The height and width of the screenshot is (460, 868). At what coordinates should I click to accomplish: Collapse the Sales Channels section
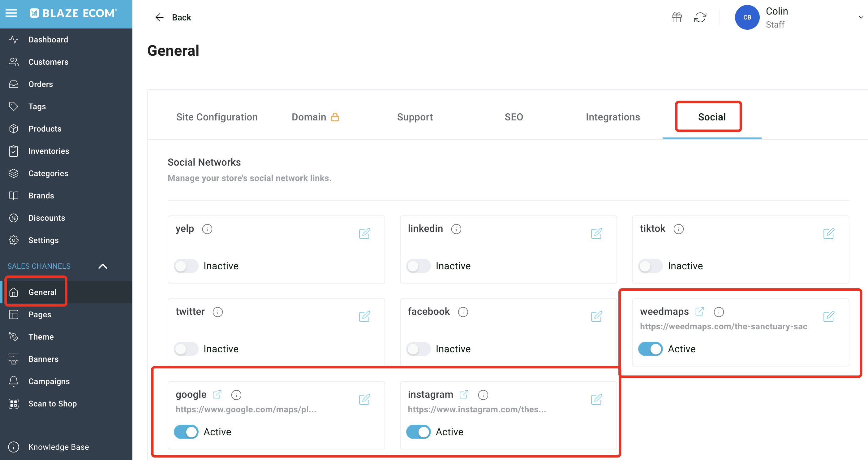coord(102,266)
